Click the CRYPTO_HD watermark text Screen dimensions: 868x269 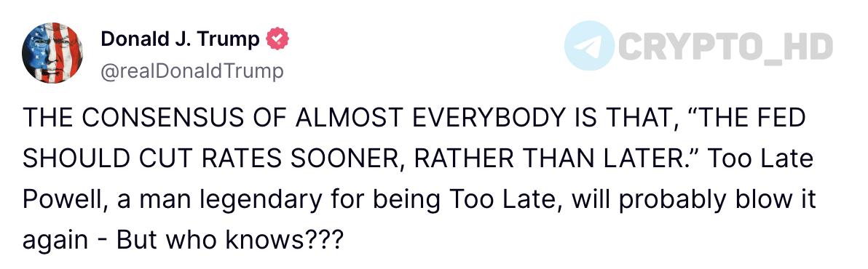click(725, 47)
